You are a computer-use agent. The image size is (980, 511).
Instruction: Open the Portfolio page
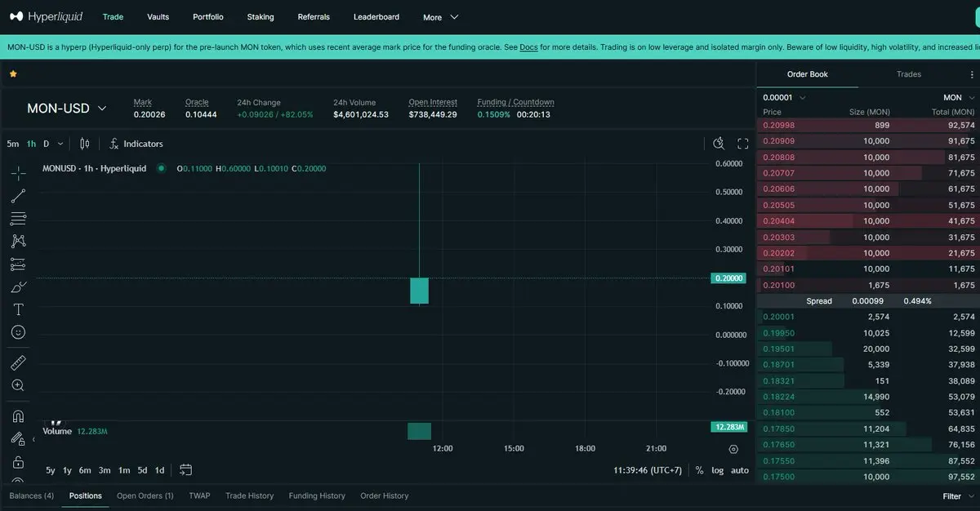click(x=208, y=16)
